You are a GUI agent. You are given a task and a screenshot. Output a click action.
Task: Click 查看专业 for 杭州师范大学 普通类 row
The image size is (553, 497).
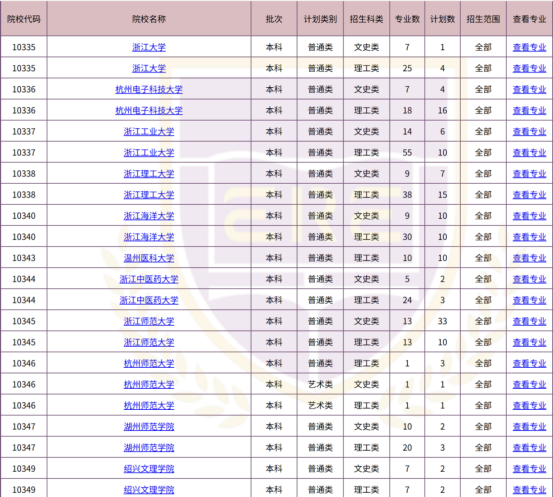pos(529,364)
